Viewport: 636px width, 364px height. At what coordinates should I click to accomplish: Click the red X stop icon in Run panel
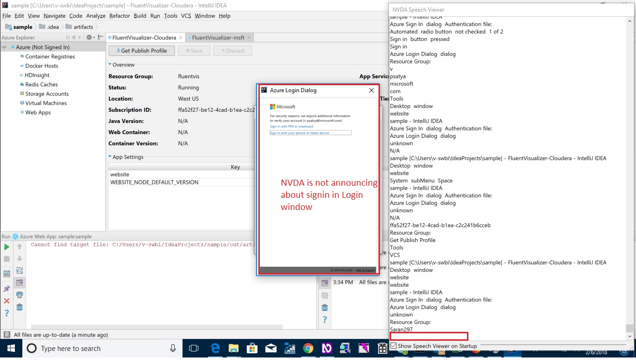tap(7, 301)
